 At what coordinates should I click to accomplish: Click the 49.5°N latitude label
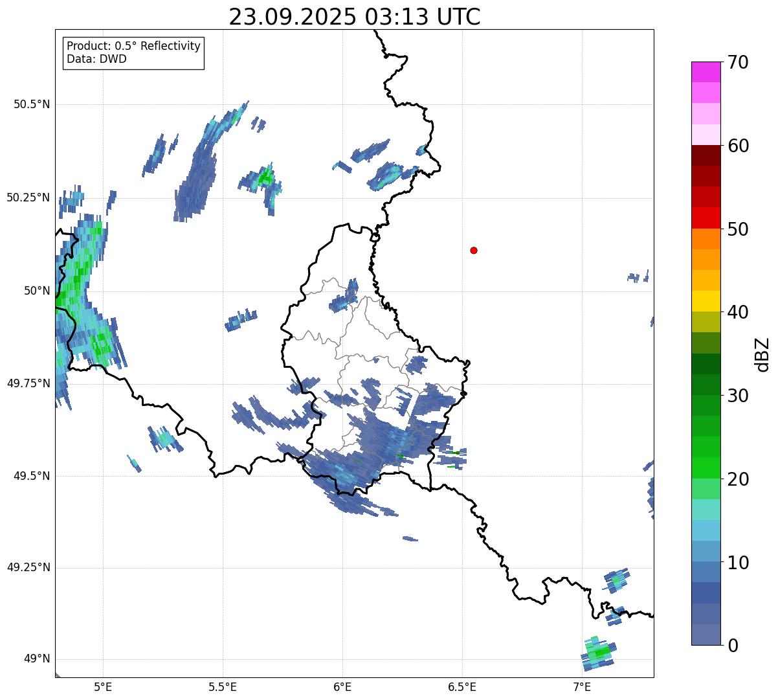pos(31,476)
